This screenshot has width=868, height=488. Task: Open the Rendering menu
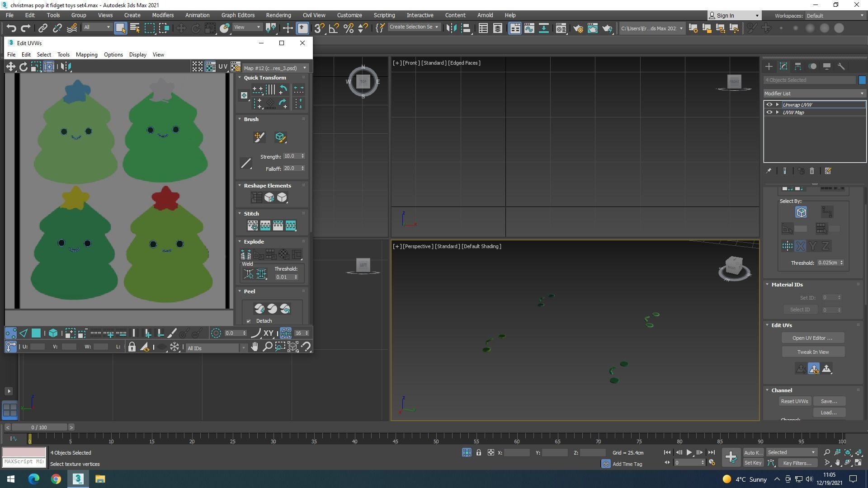pos(278,15)
